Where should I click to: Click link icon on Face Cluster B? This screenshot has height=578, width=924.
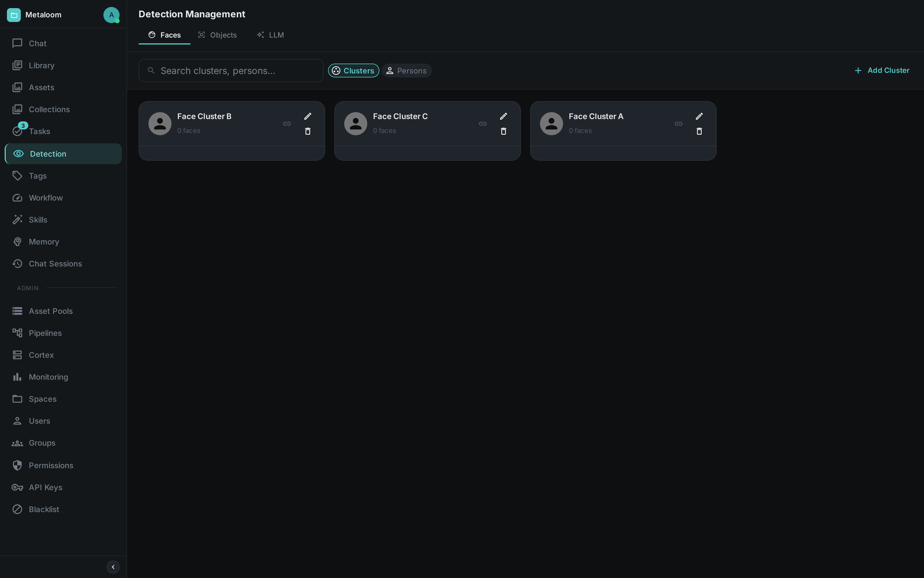tap(287, 124)
